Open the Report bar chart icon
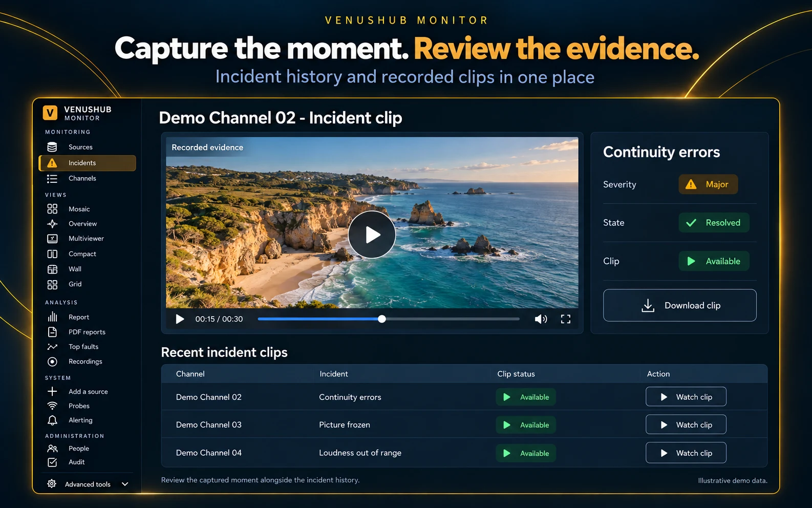This screenshot has height=508, width=812. pos(52,317)
